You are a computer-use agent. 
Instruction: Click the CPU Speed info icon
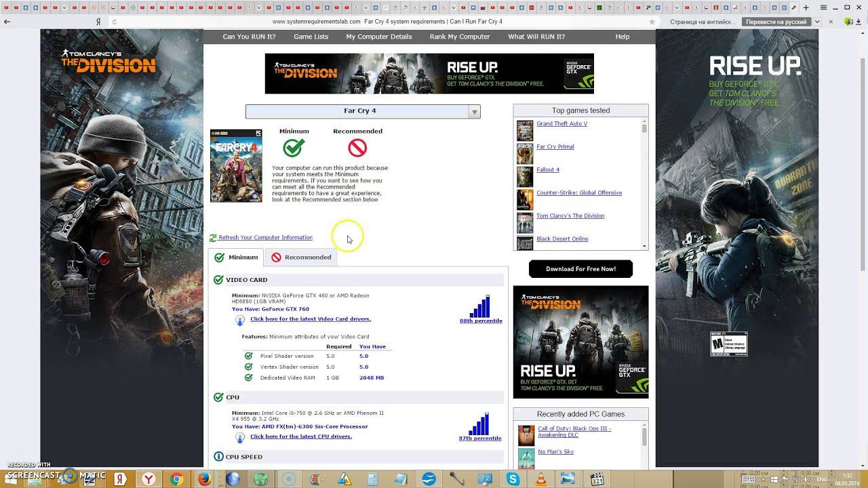click(x=218, y=457)
